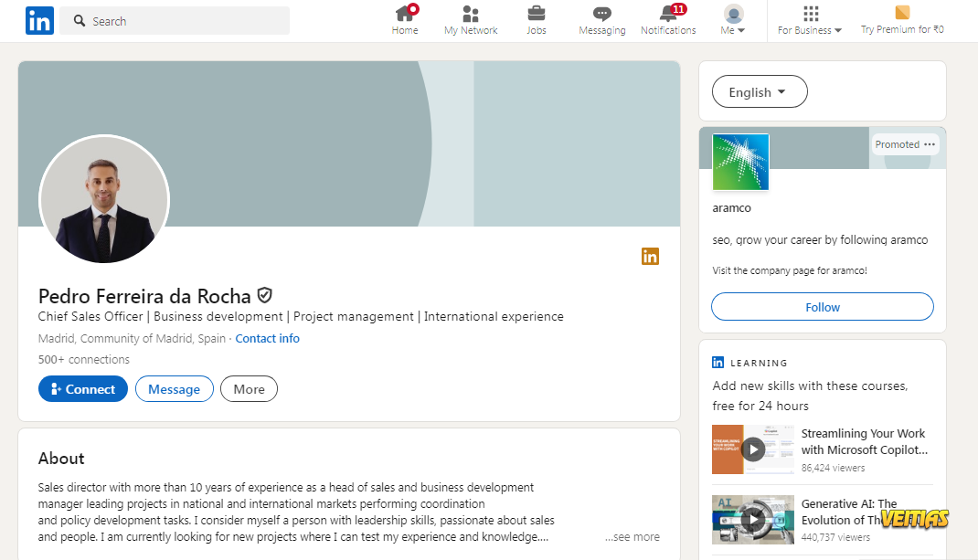The image size is (978, 560).
Task: Open Notifications with 11 badge
Action: tap(668, 20)
